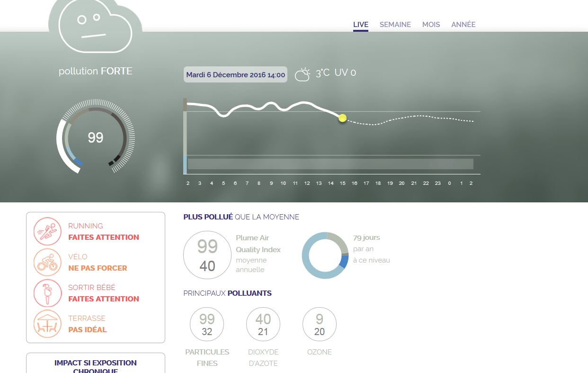
Task: Click IMPACT SI EXPOSITION CHRONIQUE heading
Action: (96, 367)
